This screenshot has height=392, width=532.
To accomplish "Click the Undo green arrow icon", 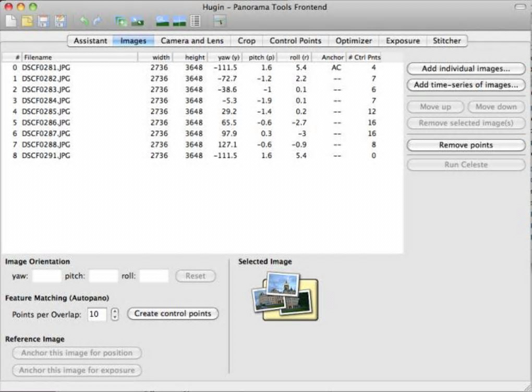I will pyautogui.click(x=83, y=21).
